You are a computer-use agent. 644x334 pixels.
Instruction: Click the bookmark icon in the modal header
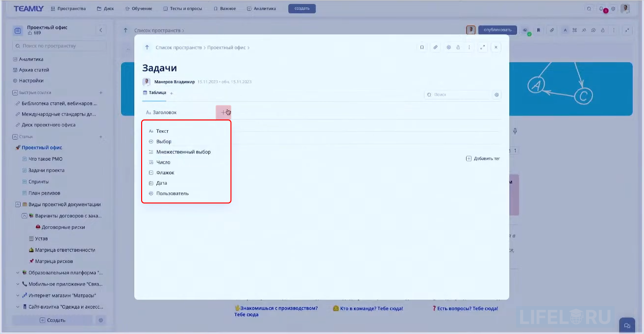pyautogui.click(x=422, y=47)
